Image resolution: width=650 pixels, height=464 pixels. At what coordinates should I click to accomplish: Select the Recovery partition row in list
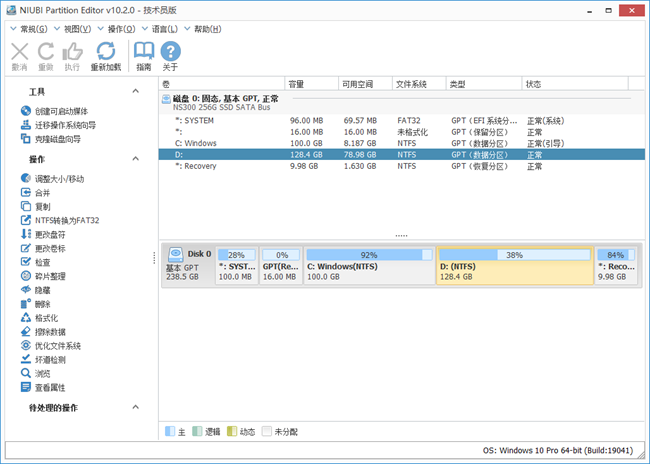pyautogui.click(x=401, y=166)
